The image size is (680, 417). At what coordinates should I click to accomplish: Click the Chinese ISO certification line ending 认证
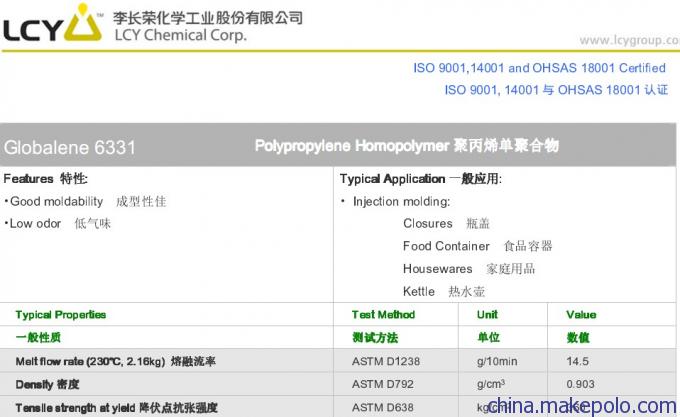(x=556, y=90)
